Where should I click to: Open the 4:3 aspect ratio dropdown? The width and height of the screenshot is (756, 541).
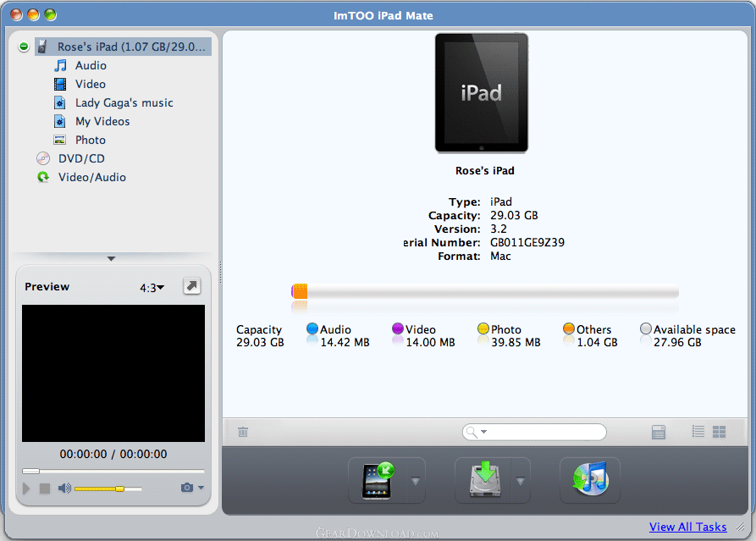pos(152,288)
